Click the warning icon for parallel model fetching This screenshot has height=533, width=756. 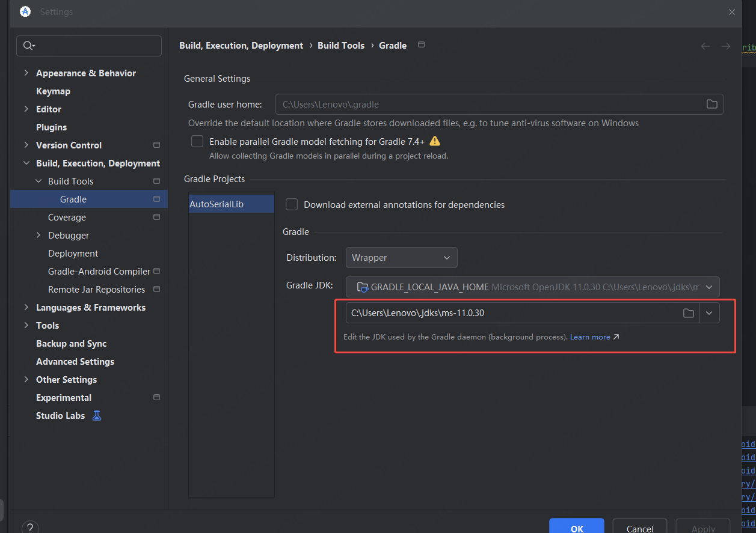(435, 141)
